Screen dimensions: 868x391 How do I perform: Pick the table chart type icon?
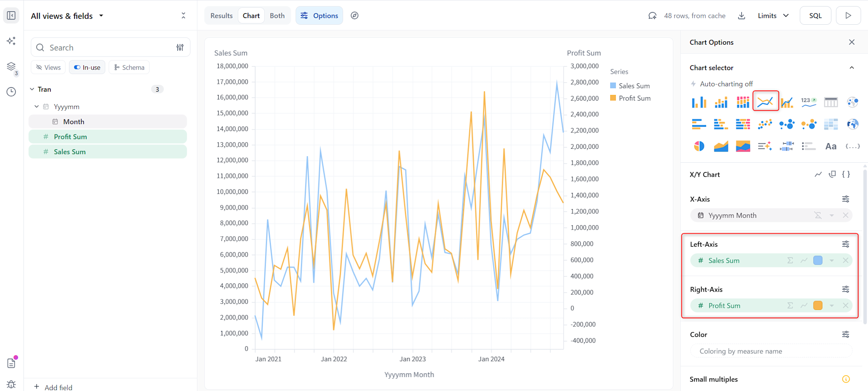coord(831,102)
